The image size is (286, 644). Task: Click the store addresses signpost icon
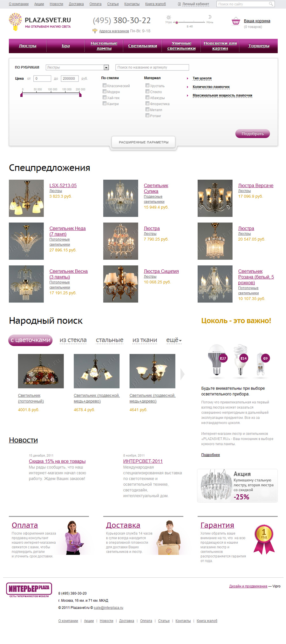[x=95, y=31]
